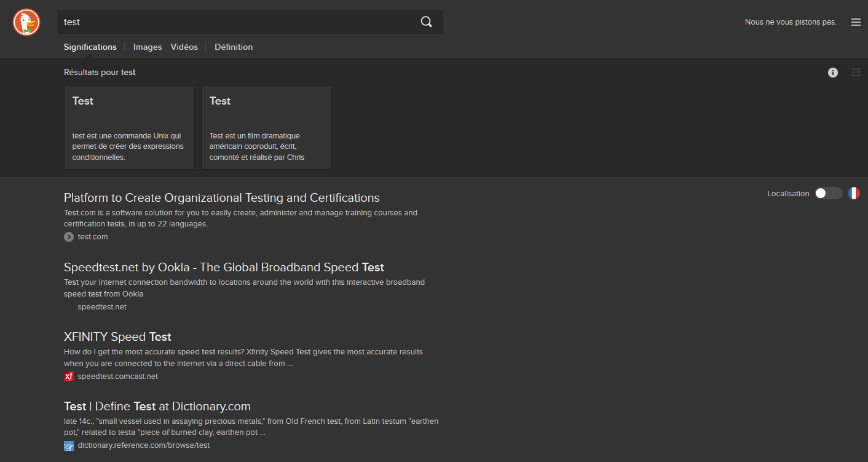Open the Test film dramatique card

point(266,127)
